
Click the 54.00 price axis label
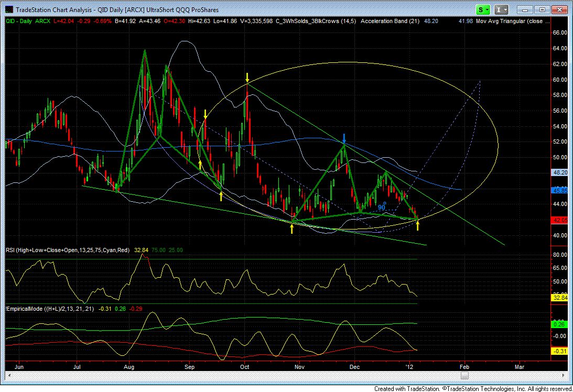click(x=560, y=126)
